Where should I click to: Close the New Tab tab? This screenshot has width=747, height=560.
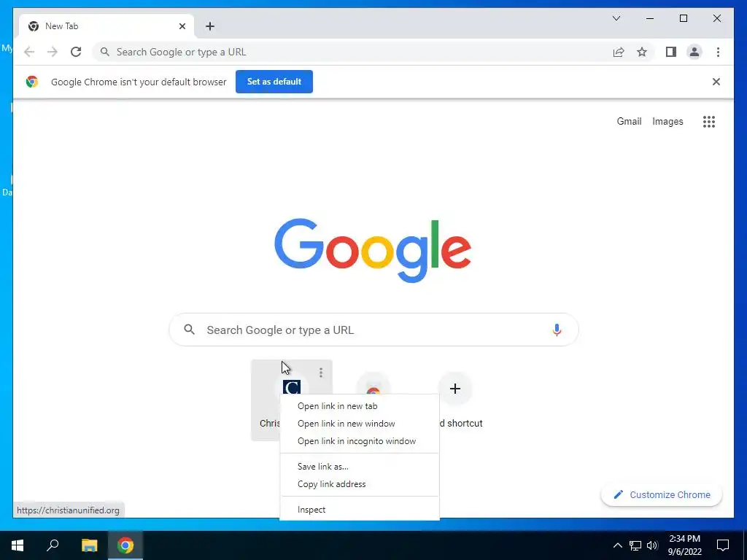pos(182,26)
